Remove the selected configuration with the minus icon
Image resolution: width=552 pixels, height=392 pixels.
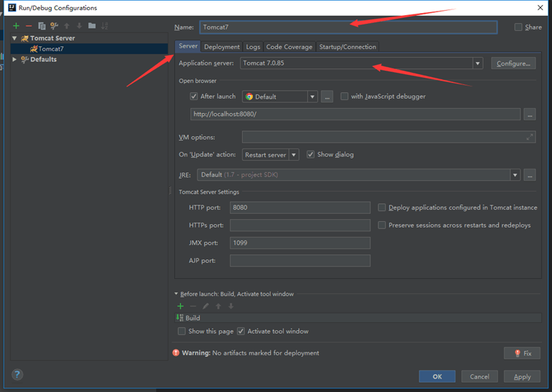coord(29,26)
